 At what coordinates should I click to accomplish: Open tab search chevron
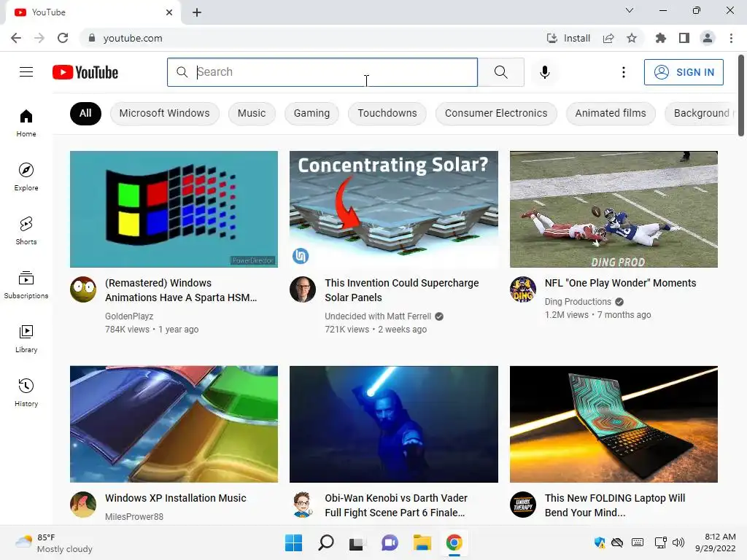pos(630,10)
